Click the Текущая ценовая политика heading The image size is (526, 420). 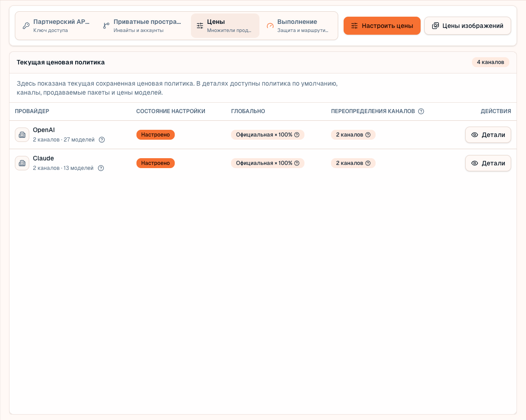(x=61, y=62)
